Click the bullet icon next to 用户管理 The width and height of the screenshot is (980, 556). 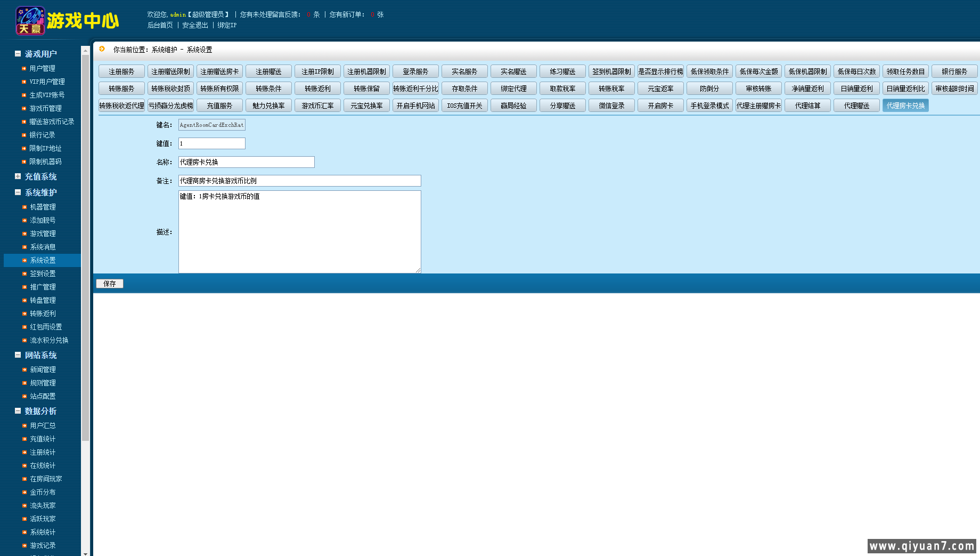tap(24, 69)
